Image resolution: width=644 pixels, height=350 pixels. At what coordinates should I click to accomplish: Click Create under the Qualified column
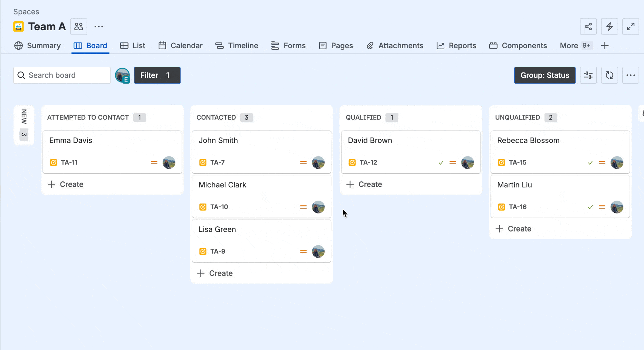pyautogui.click(x=364, y=184)
